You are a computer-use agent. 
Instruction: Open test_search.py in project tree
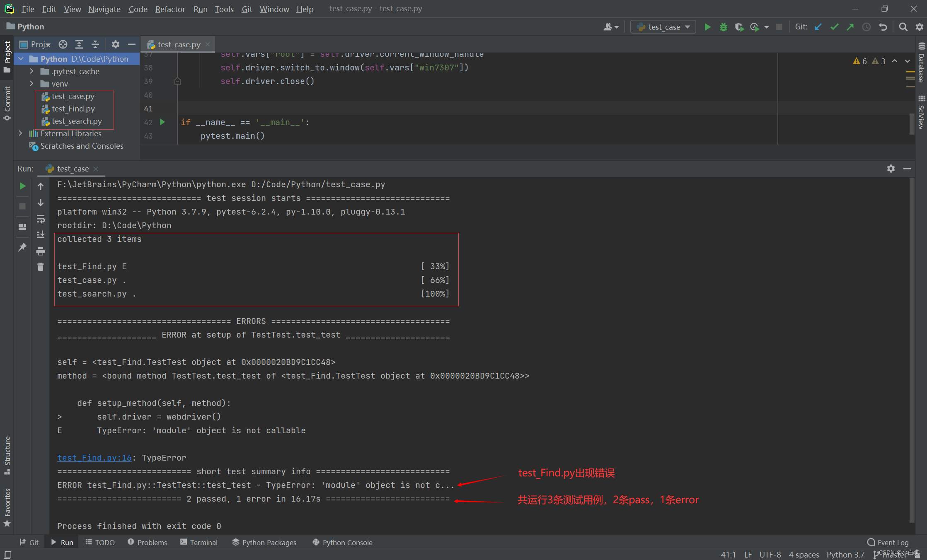click(x=77, y=121)
